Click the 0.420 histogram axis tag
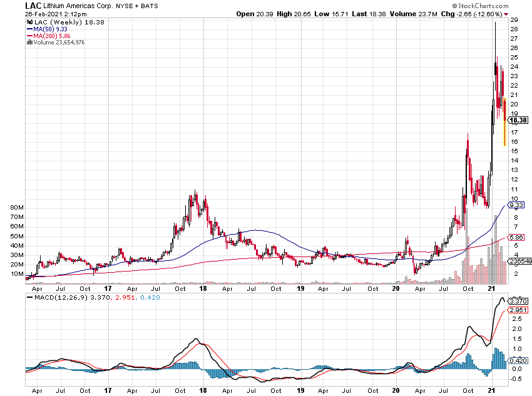This screenshot has height=396, width=532. [518, 360]
